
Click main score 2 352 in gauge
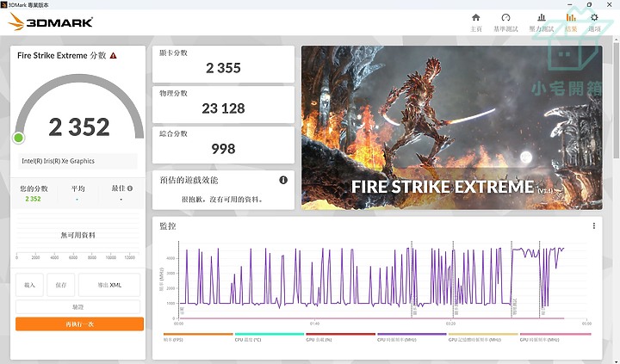[79, 126]
